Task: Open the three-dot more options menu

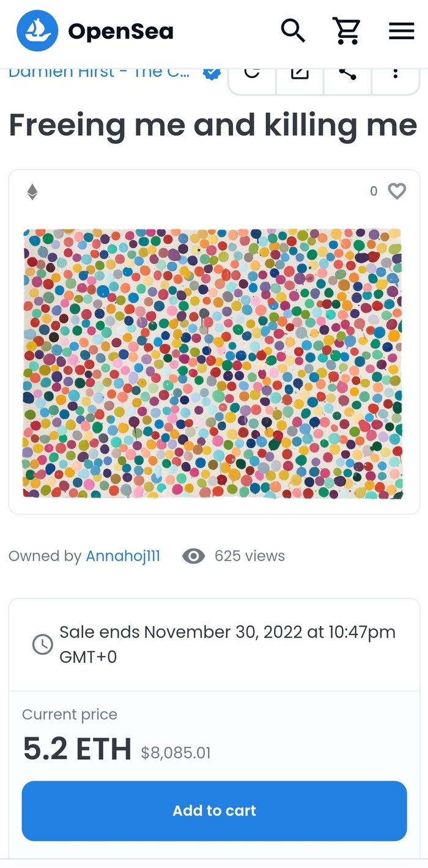Action: tap(396, 75)
